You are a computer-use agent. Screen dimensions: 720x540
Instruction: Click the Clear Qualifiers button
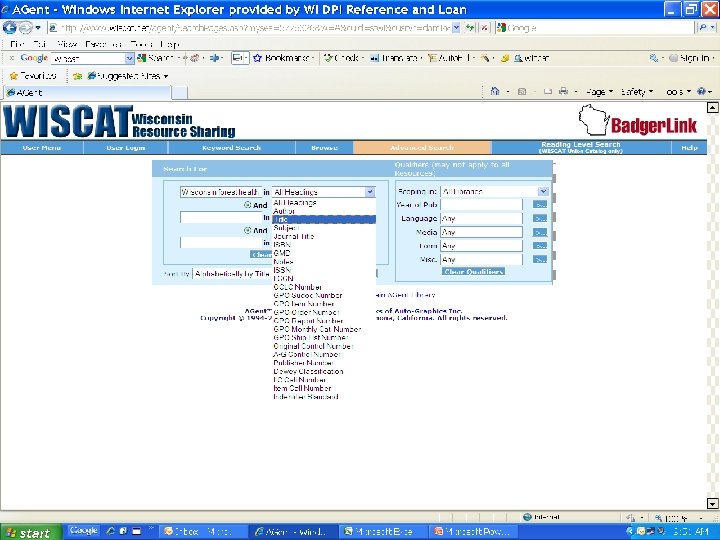(473, 272)
